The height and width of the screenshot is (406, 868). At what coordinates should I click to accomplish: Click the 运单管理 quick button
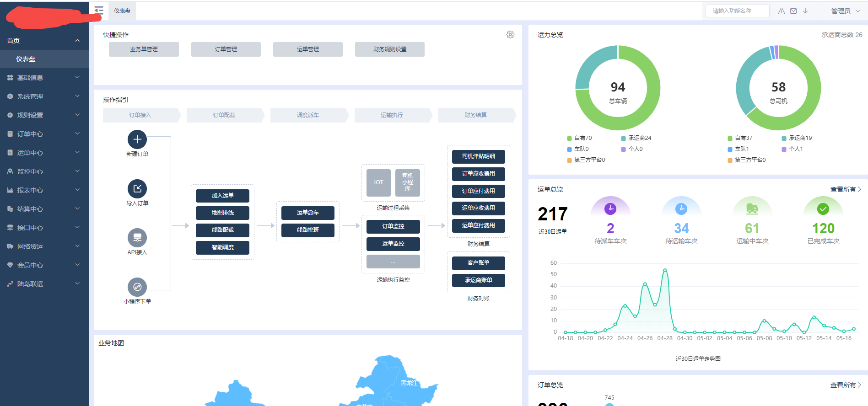308,49
